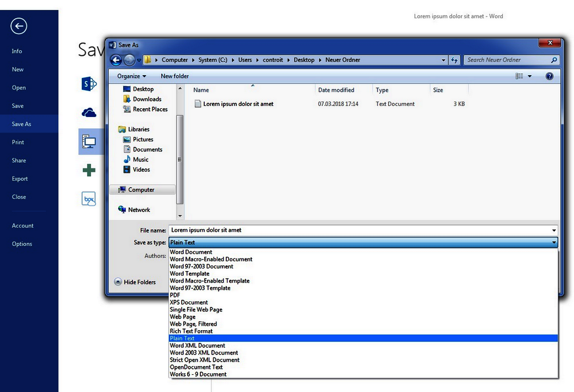
Task: Click the change view icon in toolbar
Action: (x=519, y=76)
